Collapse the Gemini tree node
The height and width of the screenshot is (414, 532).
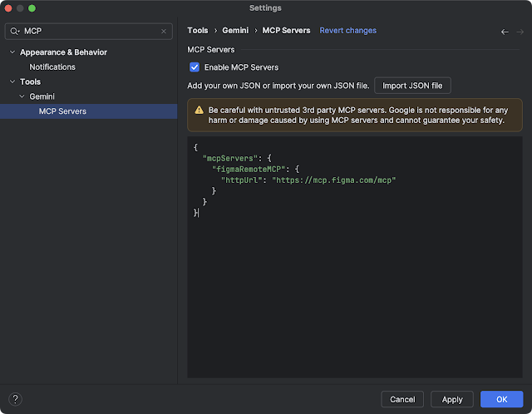[21, 96]
